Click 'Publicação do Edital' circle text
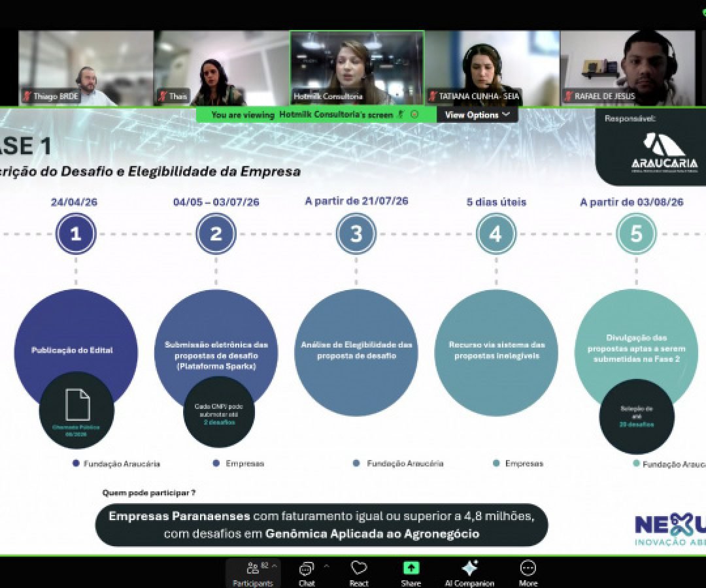This screenshot has height=588, width=706. click(72, 350)
